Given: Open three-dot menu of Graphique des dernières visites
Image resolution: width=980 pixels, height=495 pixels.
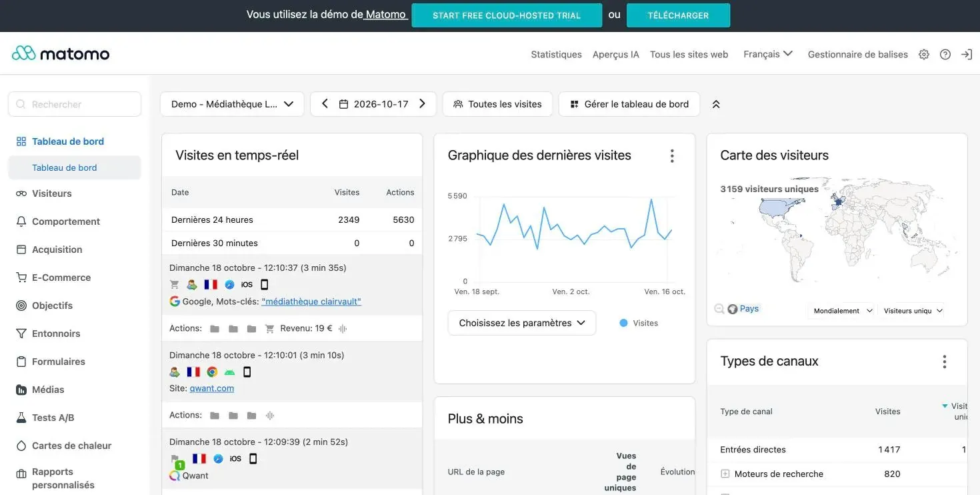Looking at the screenshot, I should pyautogui.click(x=672, y=155).
